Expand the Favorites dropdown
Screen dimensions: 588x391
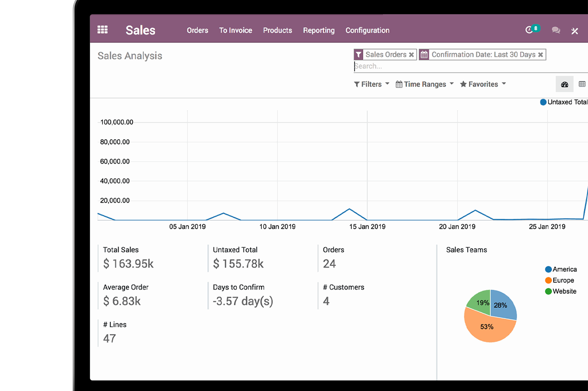(483, 84)
